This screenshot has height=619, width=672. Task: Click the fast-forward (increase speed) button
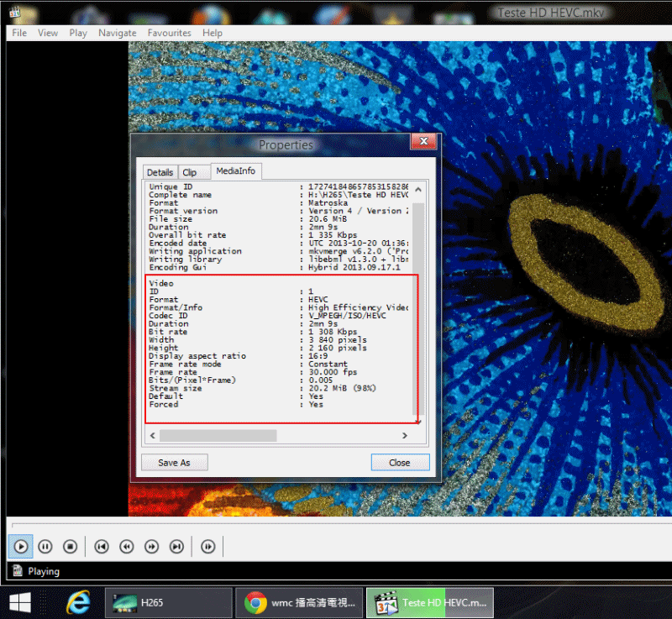tap(152, 547)
